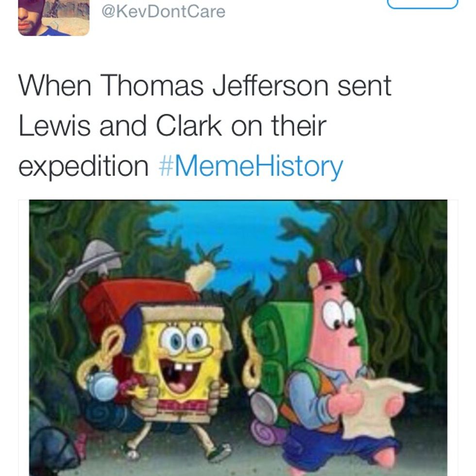
Task: Click the outlined follow button at top right
Action: [423, 4]
